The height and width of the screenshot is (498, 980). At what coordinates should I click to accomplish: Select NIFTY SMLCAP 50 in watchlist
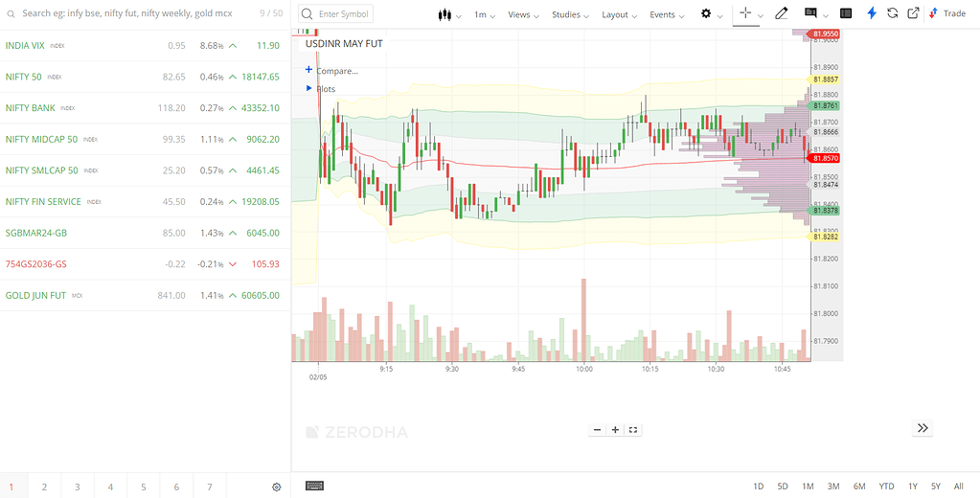tap(145, 170)
